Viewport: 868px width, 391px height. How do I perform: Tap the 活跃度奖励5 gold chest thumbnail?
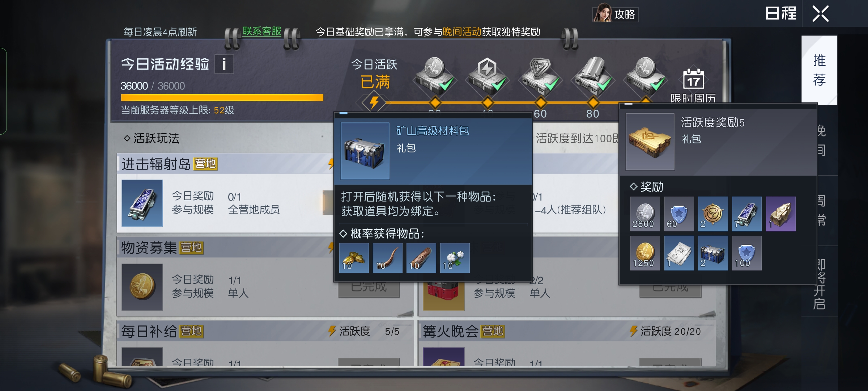point(650,142)
